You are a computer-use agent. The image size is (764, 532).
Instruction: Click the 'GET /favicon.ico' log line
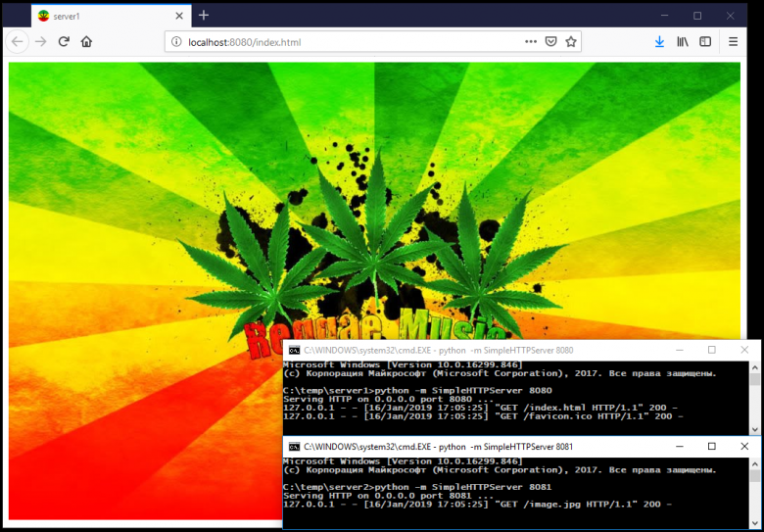[x=483, y=416]
